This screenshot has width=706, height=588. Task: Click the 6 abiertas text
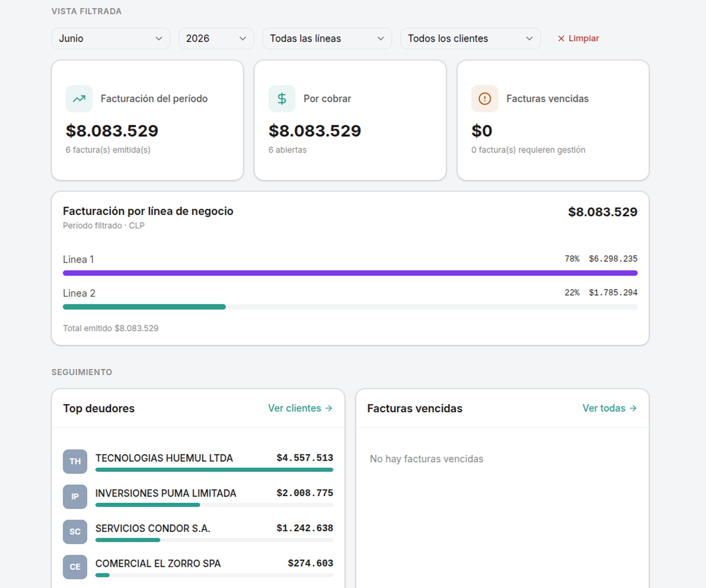click(288, 150)
